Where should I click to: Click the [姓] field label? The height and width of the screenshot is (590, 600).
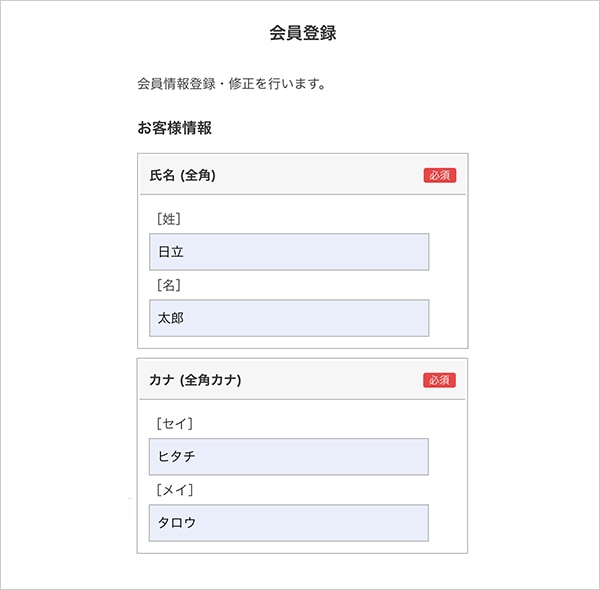tap(168, 219)
